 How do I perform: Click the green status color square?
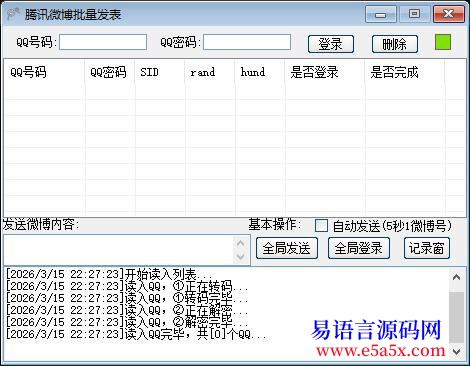(443, 42)
